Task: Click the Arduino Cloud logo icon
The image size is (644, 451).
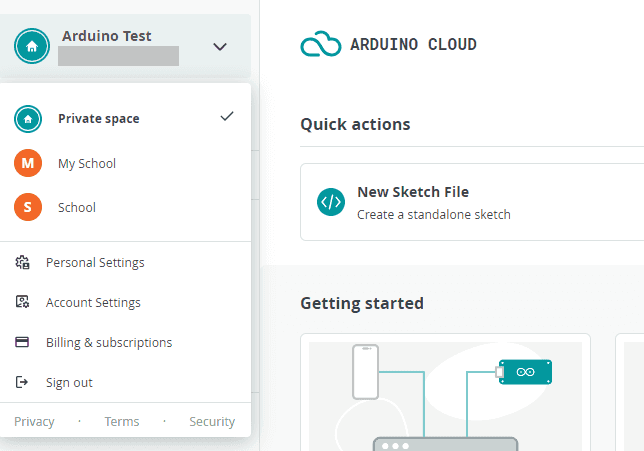Action: point(321,45)
